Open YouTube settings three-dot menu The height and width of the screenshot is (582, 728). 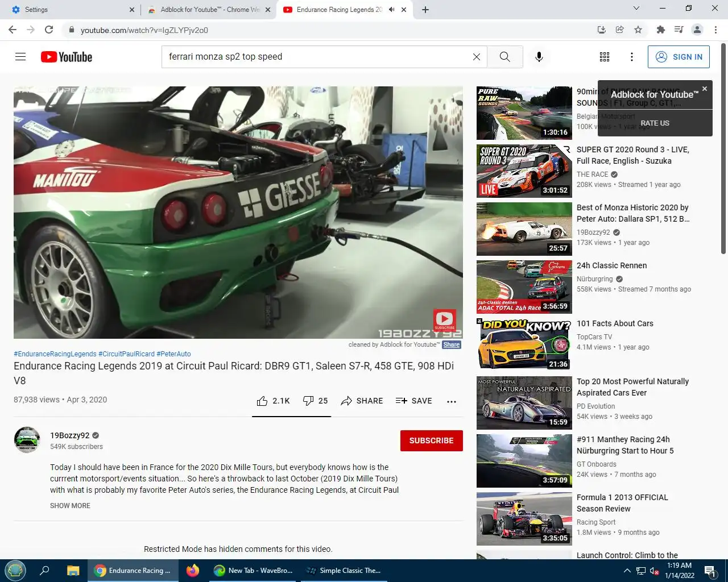tap(631, 57)
